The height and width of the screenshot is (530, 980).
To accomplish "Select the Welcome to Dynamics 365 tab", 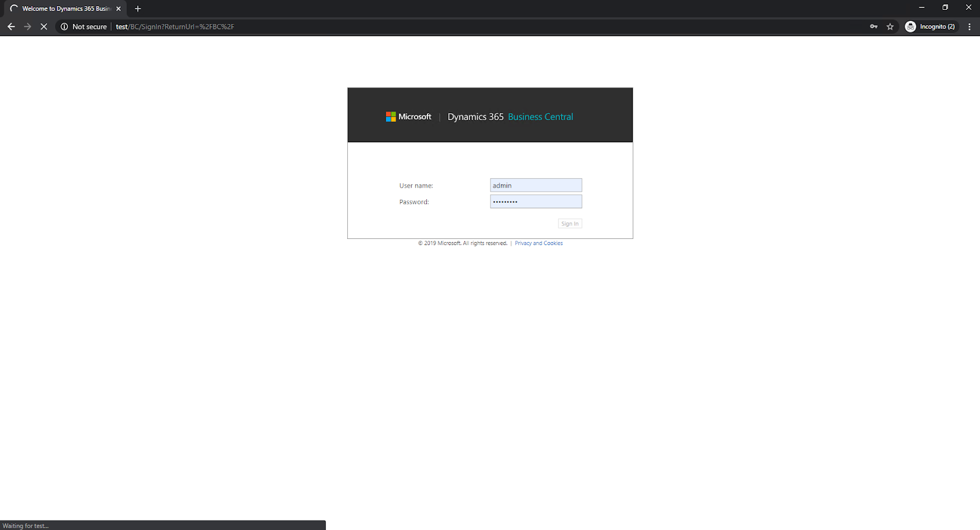I will click(66, 9).
